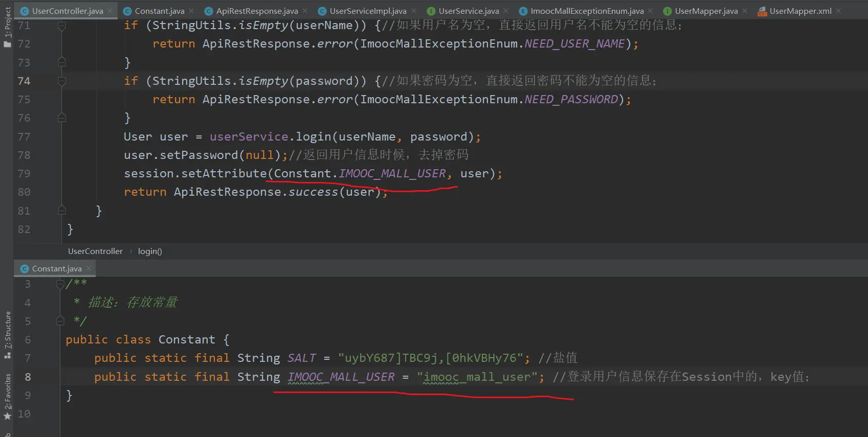This screenshot has width=868, height=437.
Task: Click userService in the login call line
Action: pos(249,136)
